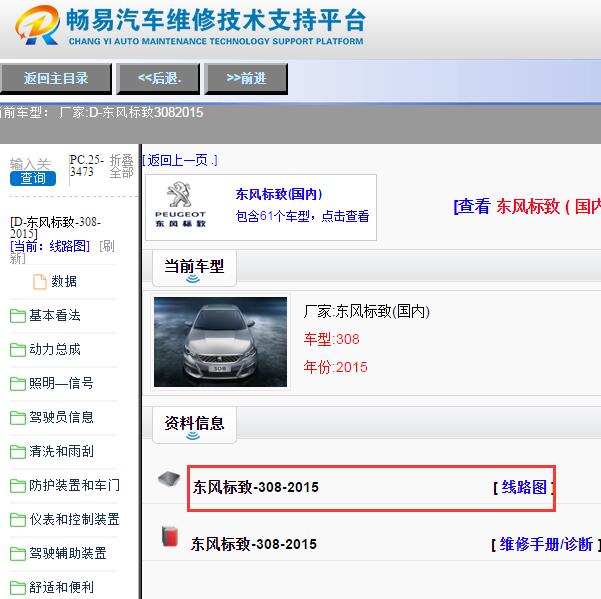Click the 数据 document icon
This screenshot has height=599, width=601.
click(39, 282)
